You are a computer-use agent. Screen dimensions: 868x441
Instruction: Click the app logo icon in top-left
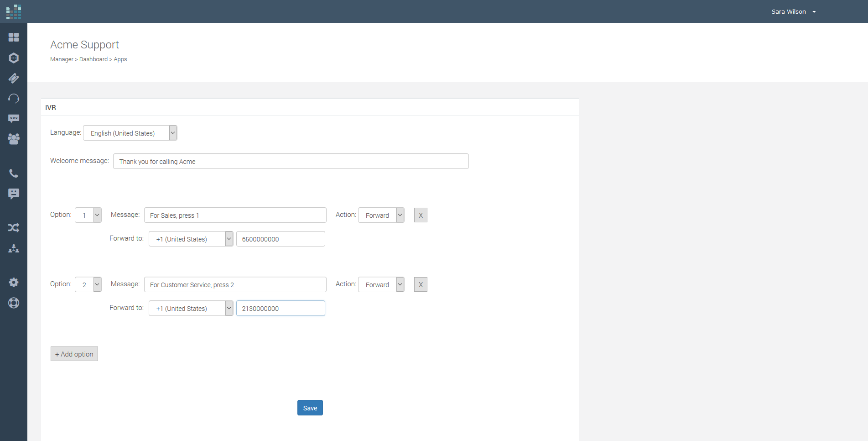click(14, 12)
